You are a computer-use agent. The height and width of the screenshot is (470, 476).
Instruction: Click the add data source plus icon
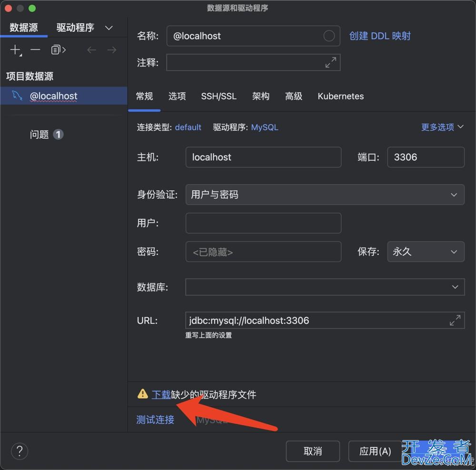[x=16, y=50]
